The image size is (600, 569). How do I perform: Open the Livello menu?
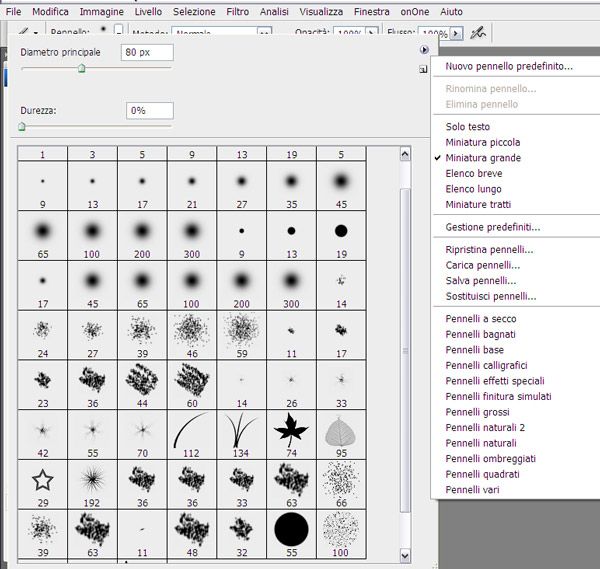148,12
